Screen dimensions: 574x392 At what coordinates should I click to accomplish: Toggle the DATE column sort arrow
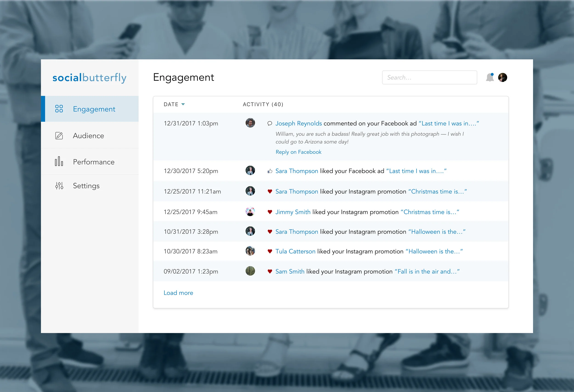183,104
